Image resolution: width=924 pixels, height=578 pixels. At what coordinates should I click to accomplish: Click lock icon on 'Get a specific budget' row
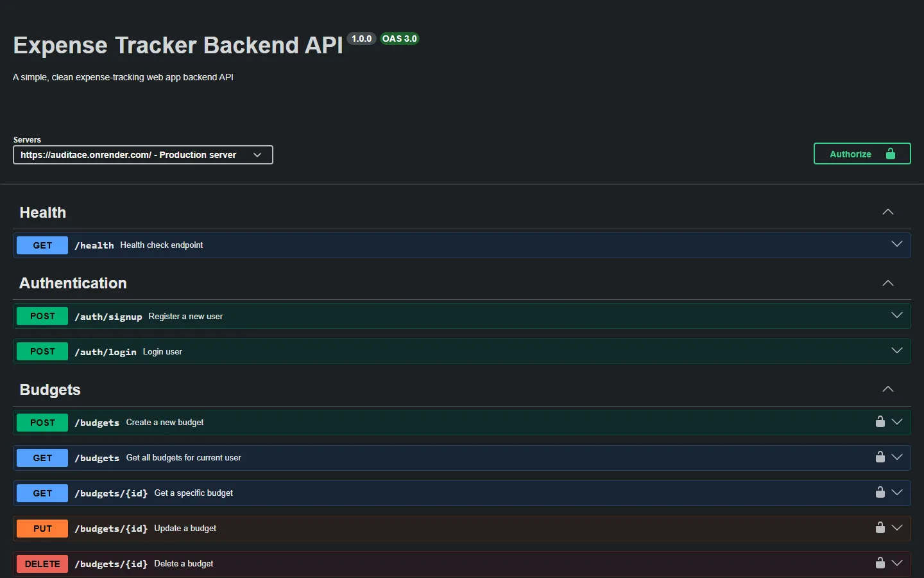tap(880, 492)
